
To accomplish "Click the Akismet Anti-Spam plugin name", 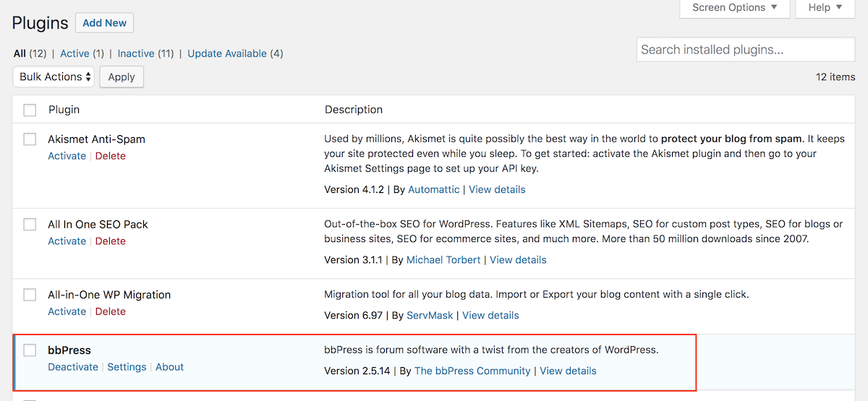I will point(97,139).
